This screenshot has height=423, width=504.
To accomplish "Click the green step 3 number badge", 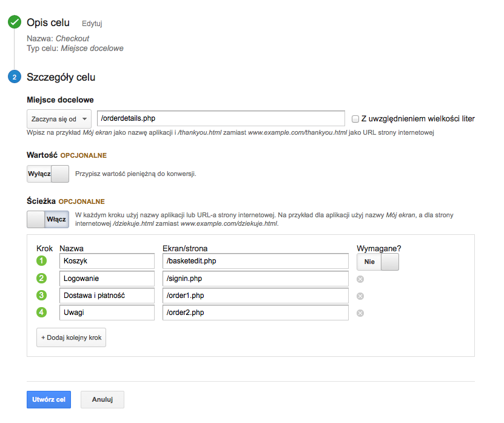I will pyautogui.click(x=42, y=296).
